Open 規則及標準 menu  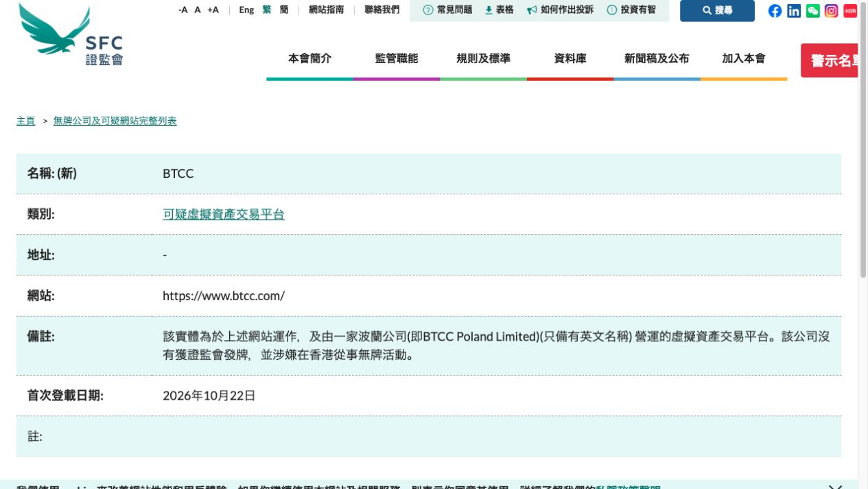(483, 59)
